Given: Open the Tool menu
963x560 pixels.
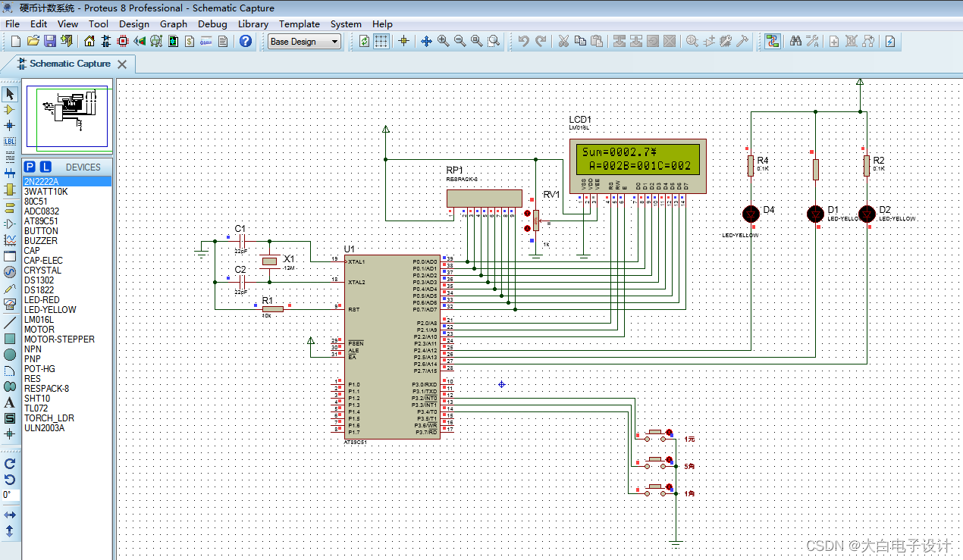Looking at the screenshot, I should [x=99, y=23].
